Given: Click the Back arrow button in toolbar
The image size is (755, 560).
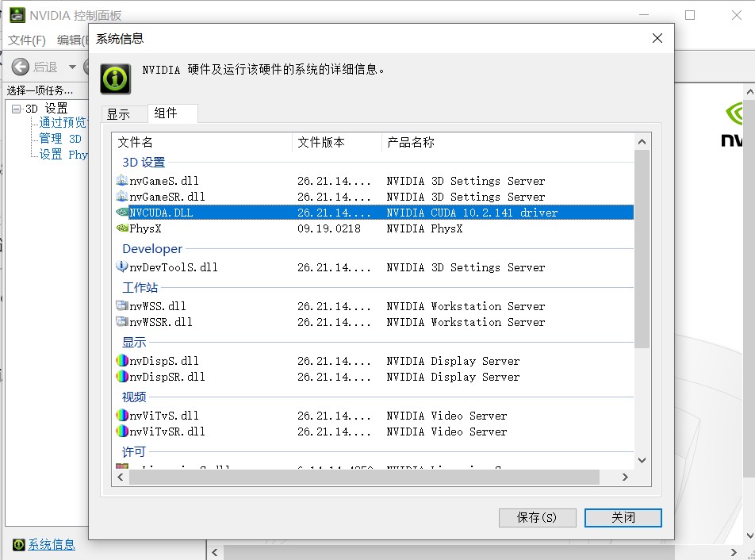Looking at the screenshot, I should click(x=21, y=67).
